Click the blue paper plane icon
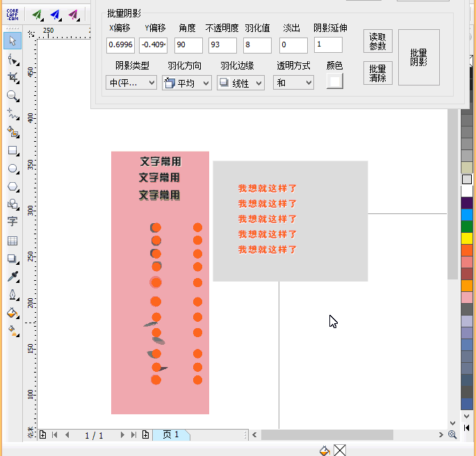This screenshot has width=476, height=456. [x=56, y=15]
